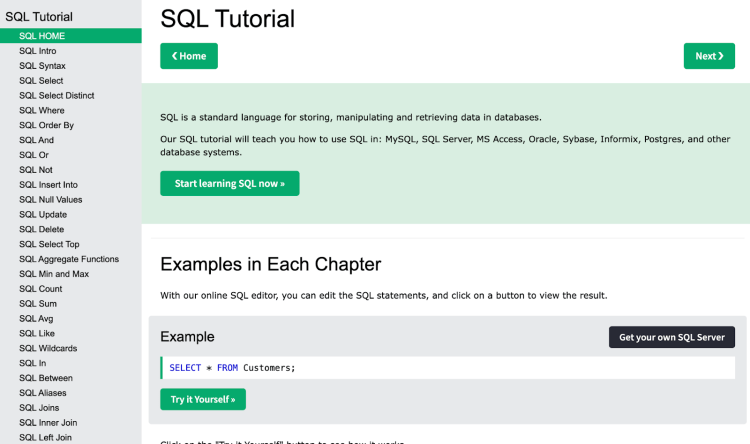Click Get your own SQL Server
Viewport: 750px width, 444px height.
672,337
